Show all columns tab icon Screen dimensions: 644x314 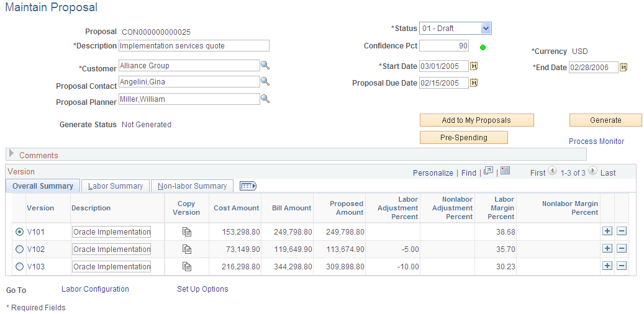click(x=248, y=186)
